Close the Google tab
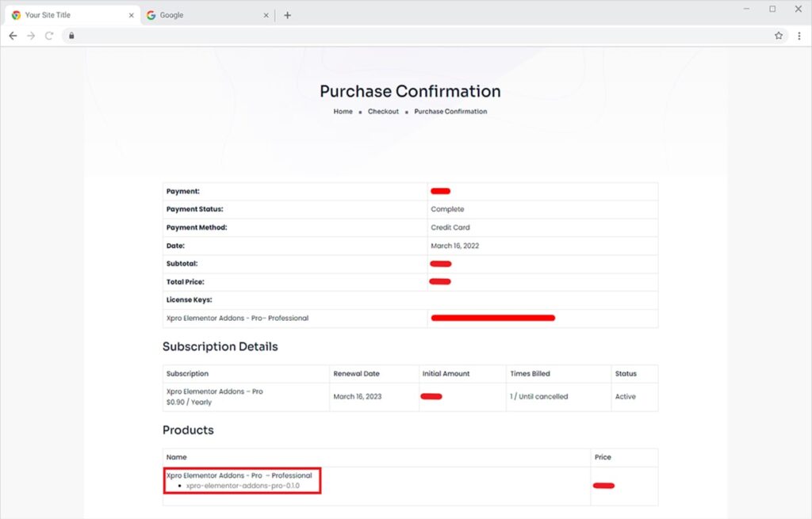The image size is (812, 519). [x=266, y=15]
